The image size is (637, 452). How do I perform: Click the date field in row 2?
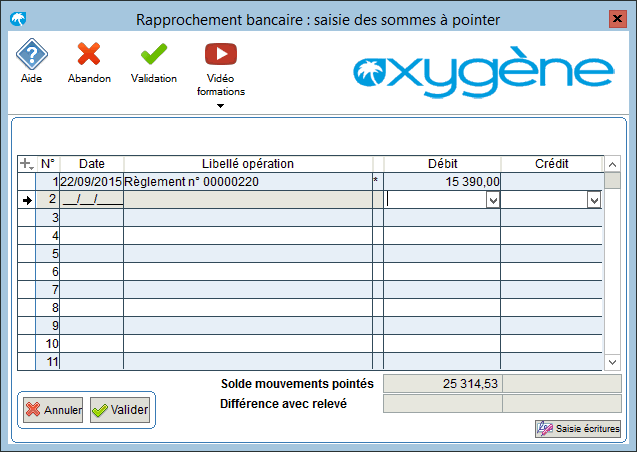click(x=92, y=200)
